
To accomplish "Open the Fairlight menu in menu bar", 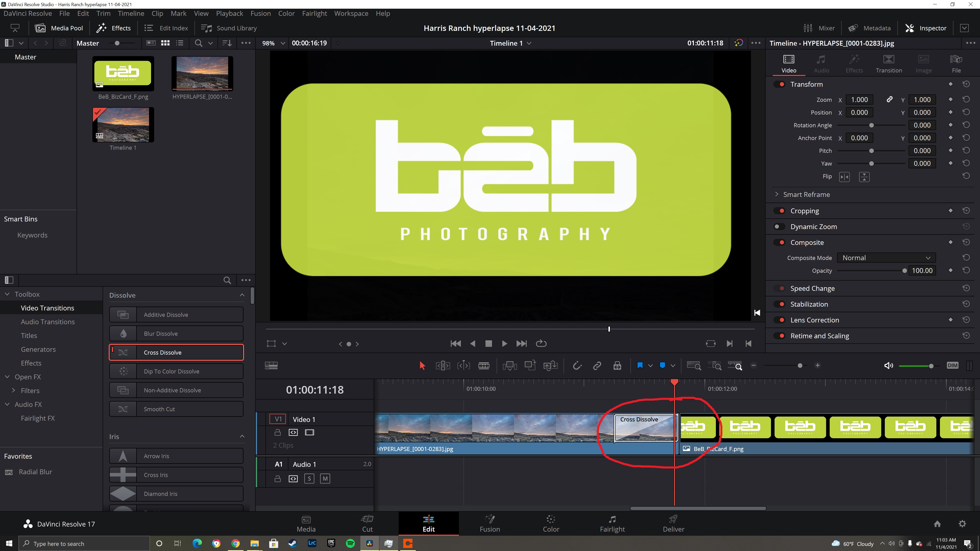I will (x=314, y=13).
